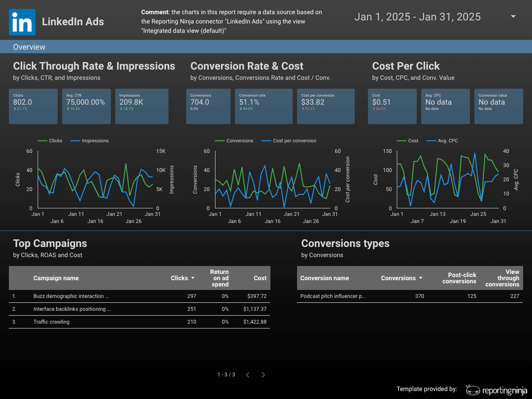Toggle the blue Avg. CPC legend item
The image size is (532, 399).
pyautogui.click(x=442, y=141)
